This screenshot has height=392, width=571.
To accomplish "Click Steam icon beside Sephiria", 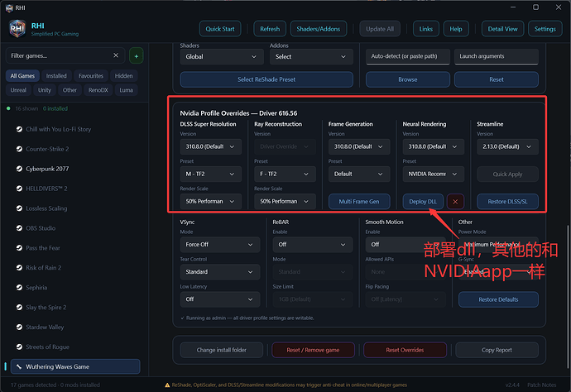I will click(x=19, y=287).
